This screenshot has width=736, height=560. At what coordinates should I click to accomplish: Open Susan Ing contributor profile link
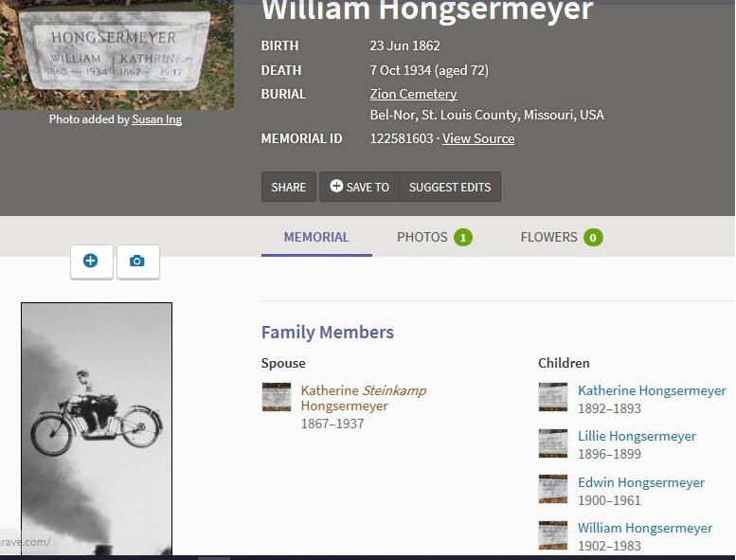(157, 119)
